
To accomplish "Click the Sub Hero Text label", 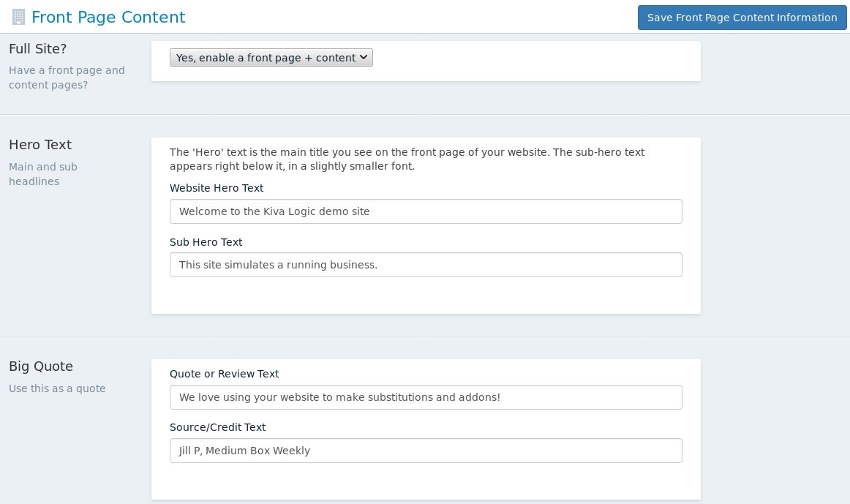I will pyautogui.click(x=206, y=242).
